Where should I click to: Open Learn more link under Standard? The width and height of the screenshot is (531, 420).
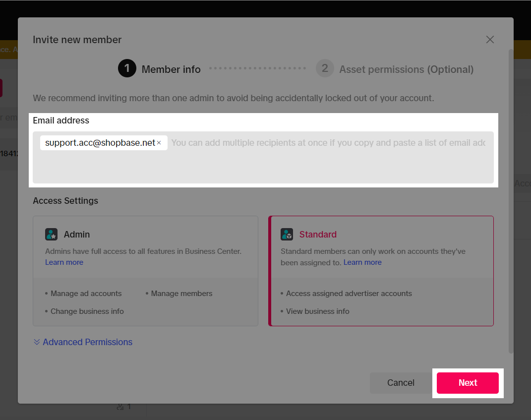(362, 262)
